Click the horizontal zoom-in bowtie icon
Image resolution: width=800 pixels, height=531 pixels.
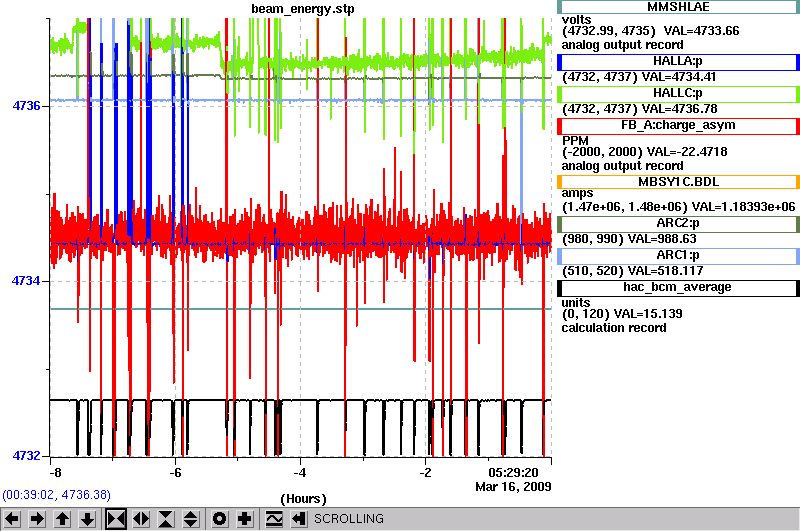116,519
